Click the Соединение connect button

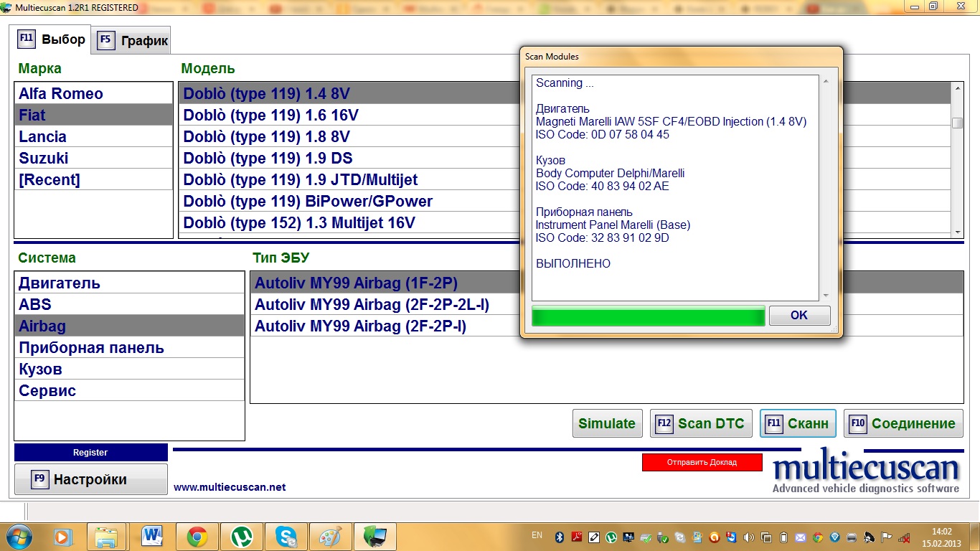click(903, 423)
